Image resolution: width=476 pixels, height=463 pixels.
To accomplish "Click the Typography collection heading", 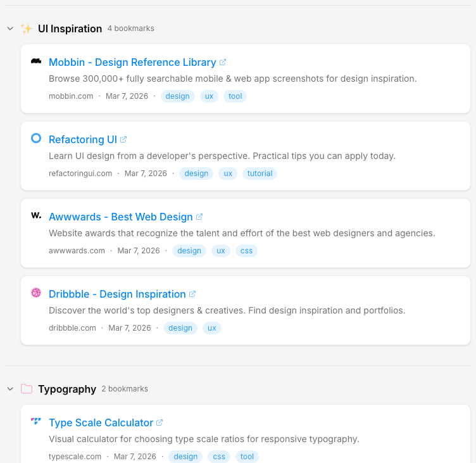I will (x=67, y=389).
